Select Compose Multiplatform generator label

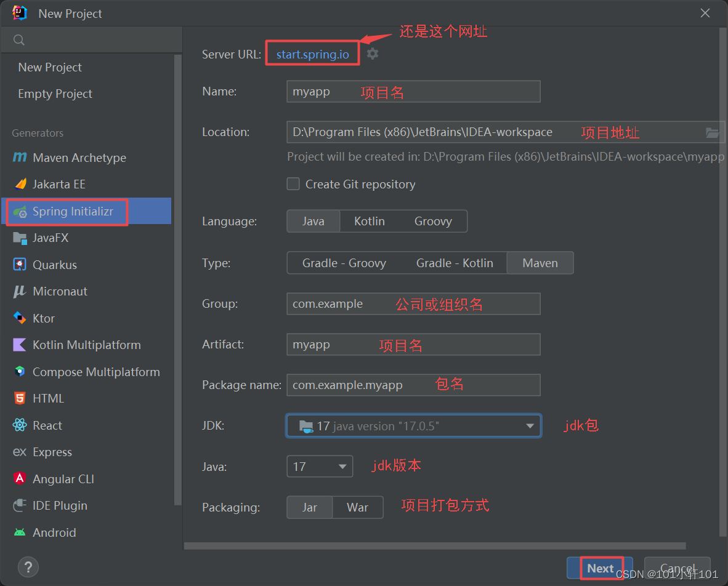96,372
